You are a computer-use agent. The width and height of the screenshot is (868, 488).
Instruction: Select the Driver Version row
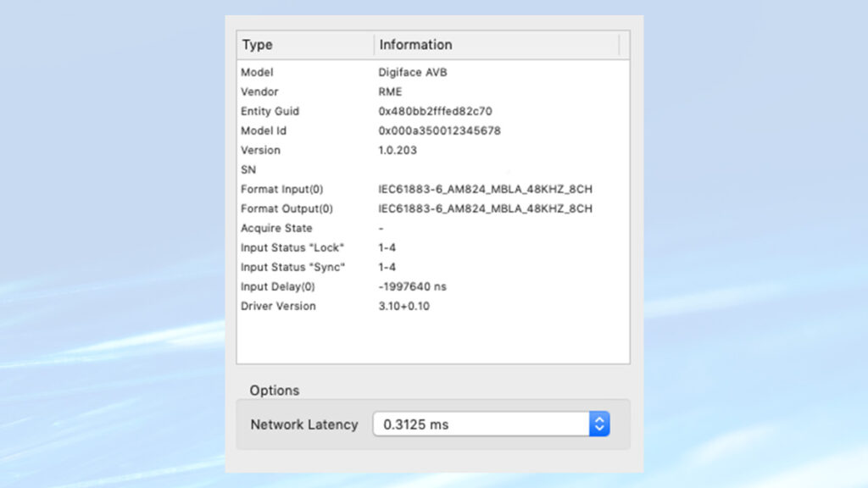point(278,307)
